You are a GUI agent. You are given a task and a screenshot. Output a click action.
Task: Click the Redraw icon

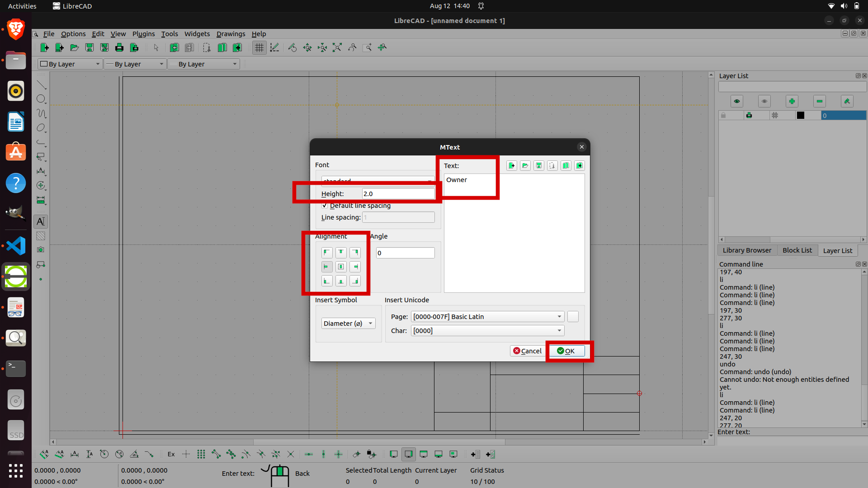click(x=292, y=47)
